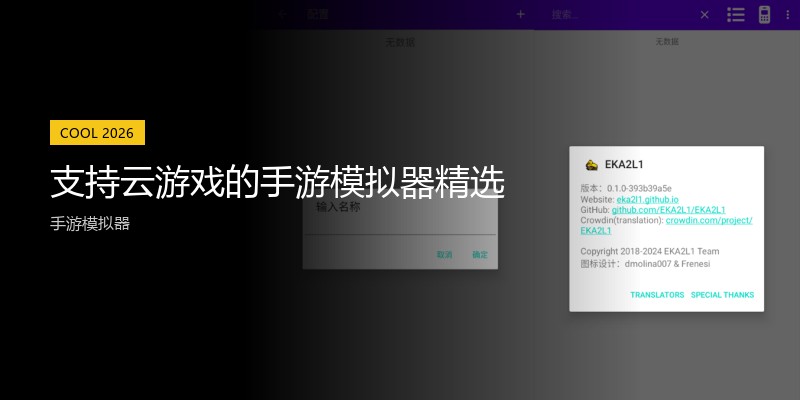The width and height of the screenshot is (800, 400).
Task: Open the github.com/EKA2L1/EKA2L1 link
Action: (x=668, y=210)
